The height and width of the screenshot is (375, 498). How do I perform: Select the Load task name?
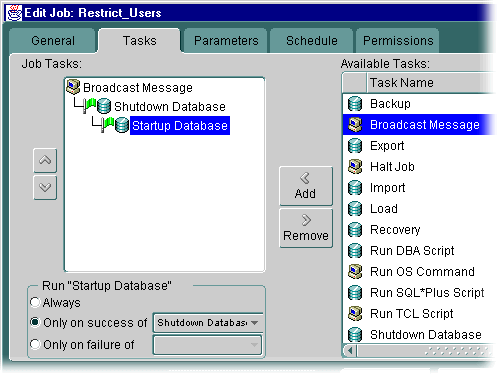pos(384,209)
